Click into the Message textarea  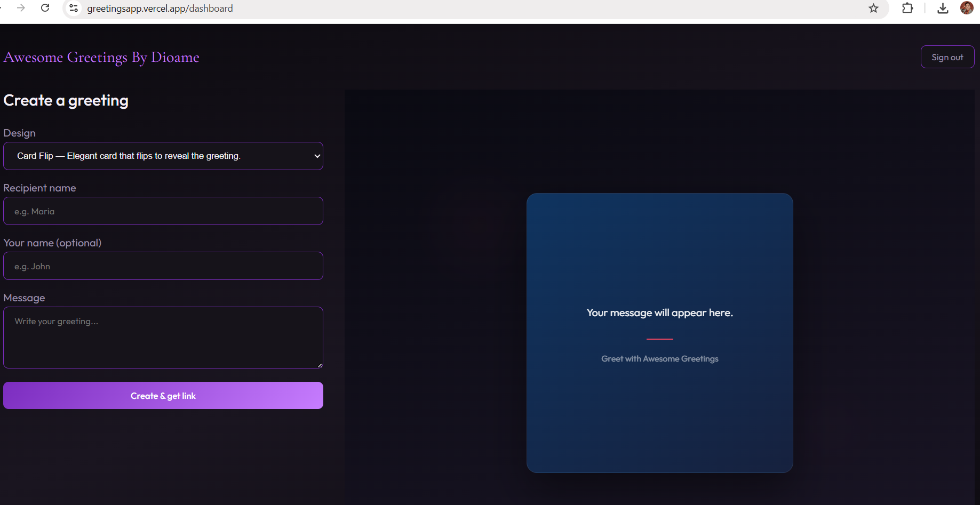click(163, 338)
